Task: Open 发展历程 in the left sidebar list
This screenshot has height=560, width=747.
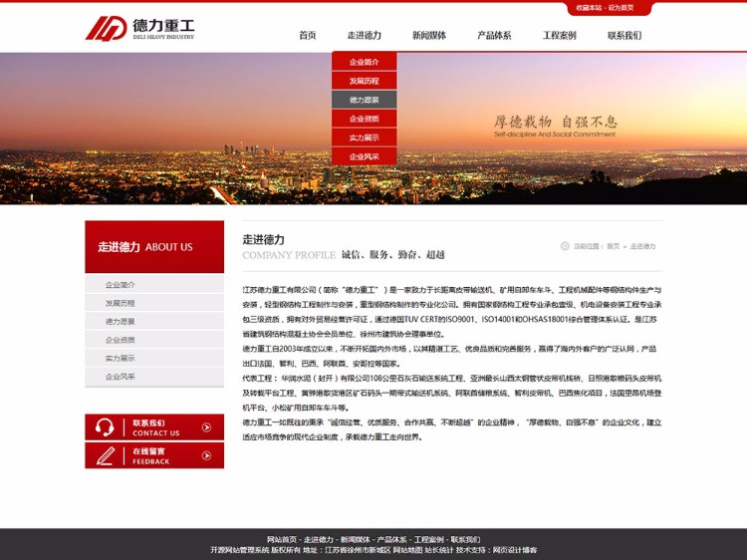Action: 154,303
